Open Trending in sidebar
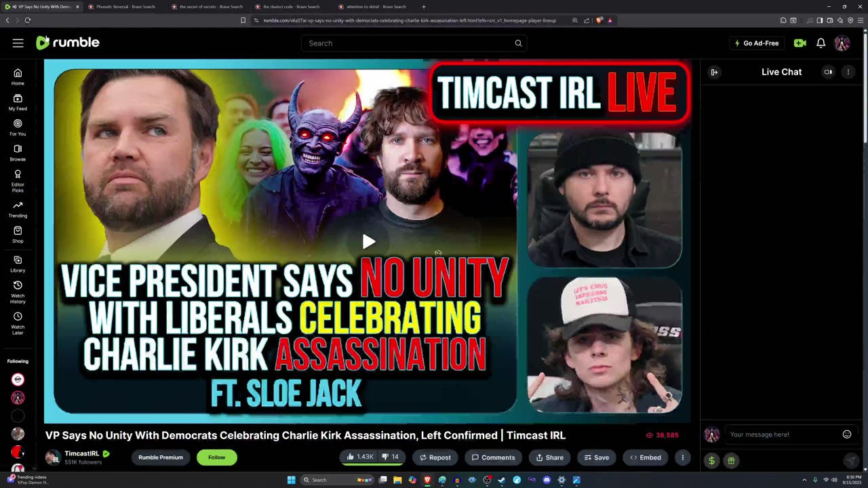 click(x=18, y=209)
